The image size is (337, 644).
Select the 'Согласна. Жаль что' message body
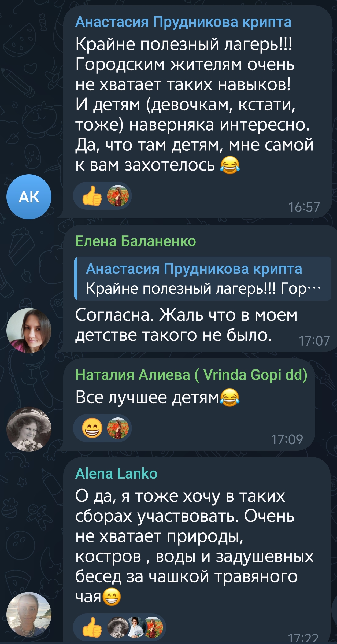click(x=186, y=325)
